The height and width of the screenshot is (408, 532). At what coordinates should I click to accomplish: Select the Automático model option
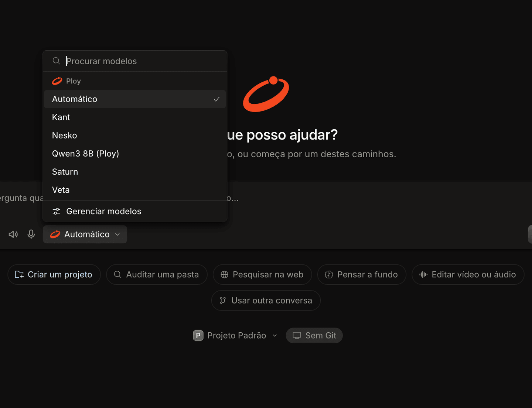135,99
